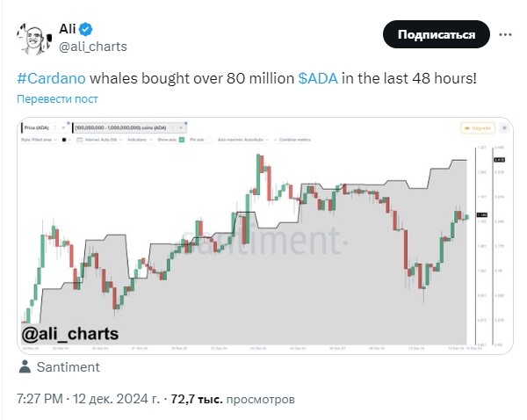
Task: Open the Interval: Auto dropdown
Action: point(103,140)
